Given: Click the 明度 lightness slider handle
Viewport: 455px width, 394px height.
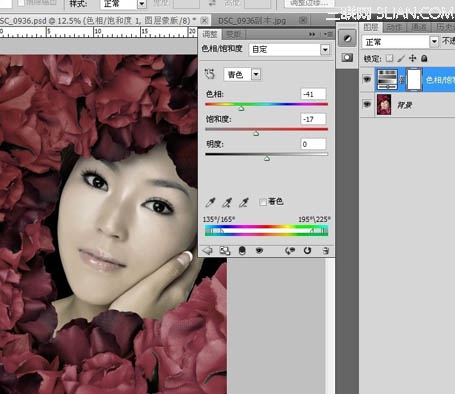Looking at the screenshot, I should (x=267, y=158).
